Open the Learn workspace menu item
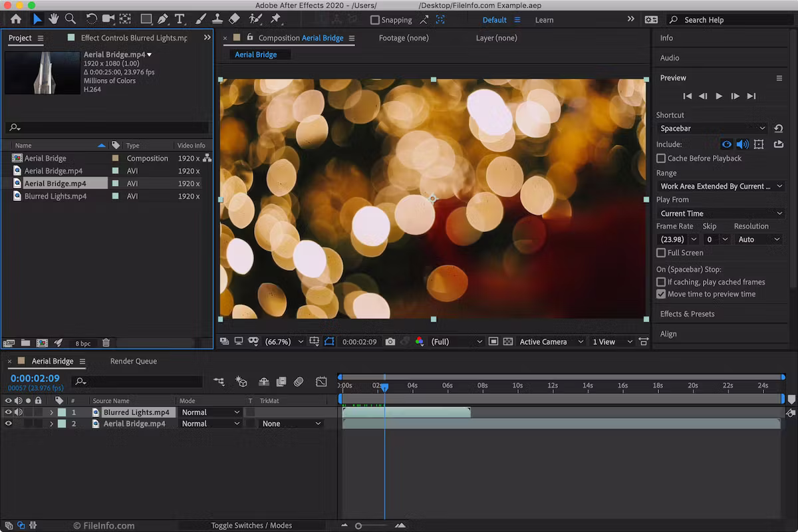This screenshot has width=798, height=532. pos(544,19)
